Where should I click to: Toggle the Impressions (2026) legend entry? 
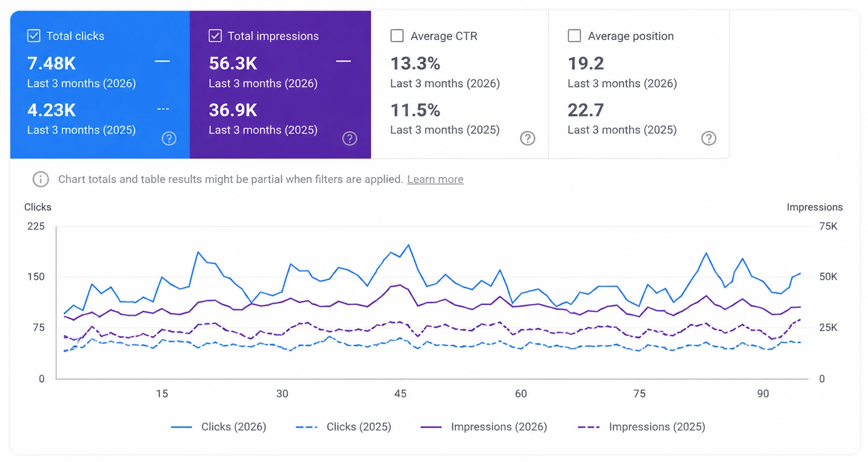(484, 427)
